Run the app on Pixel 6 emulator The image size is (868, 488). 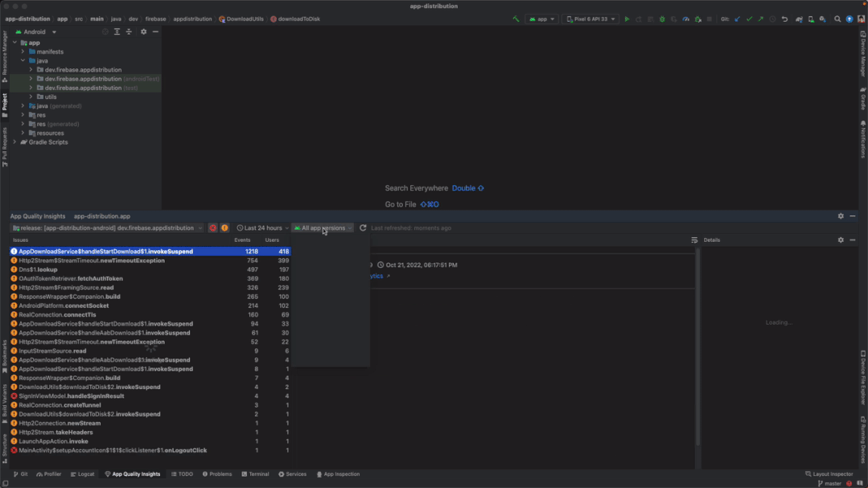click(627, 18)
